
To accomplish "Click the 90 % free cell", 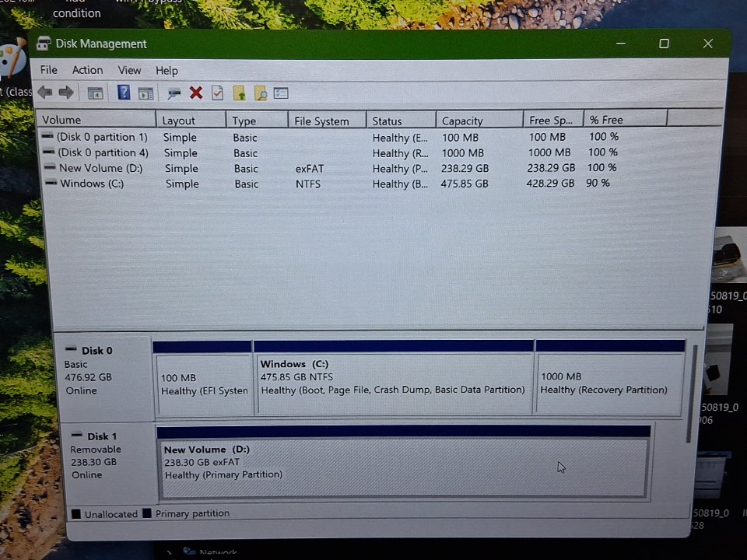I will (x=598, y=182).
